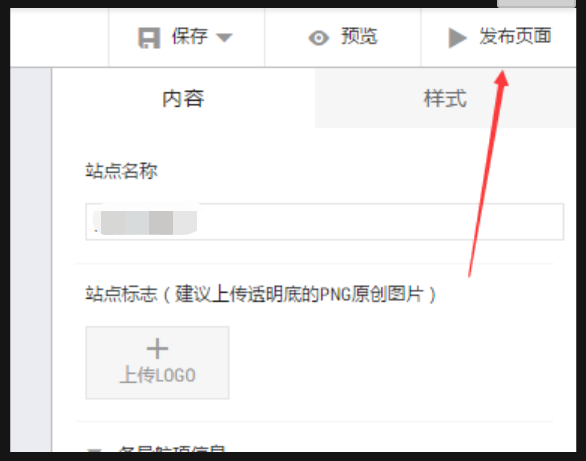Click the floppy disk save icon

tap(149, 38)
